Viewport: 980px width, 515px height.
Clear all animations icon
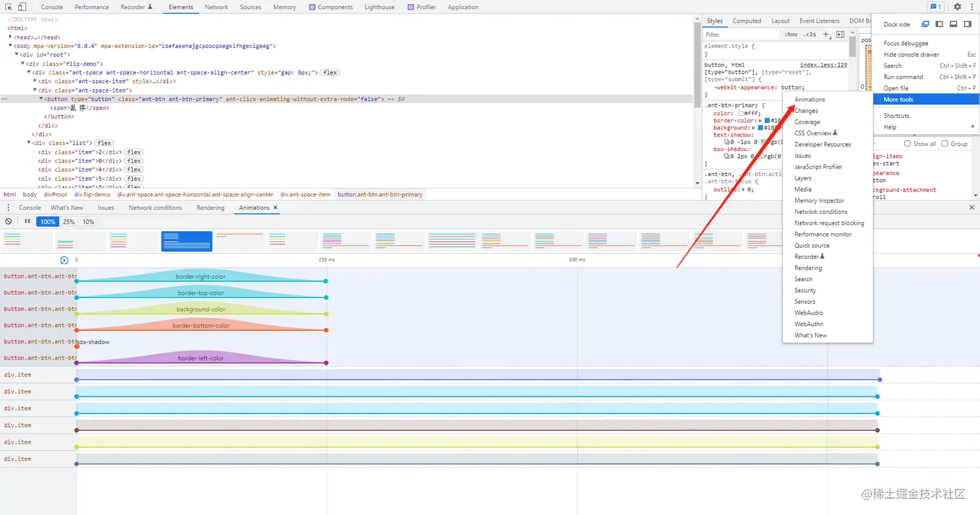[8, 222]
